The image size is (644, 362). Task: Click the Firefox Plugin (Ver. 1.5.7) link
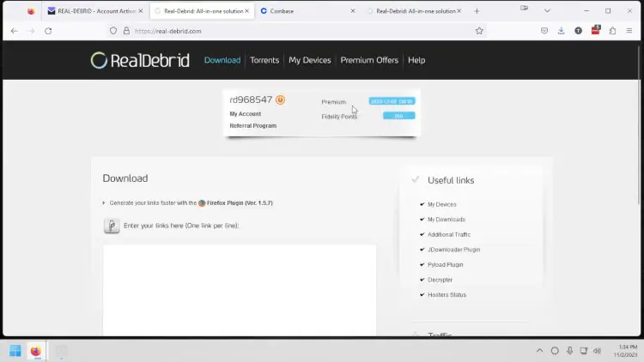tap(240, 202)
